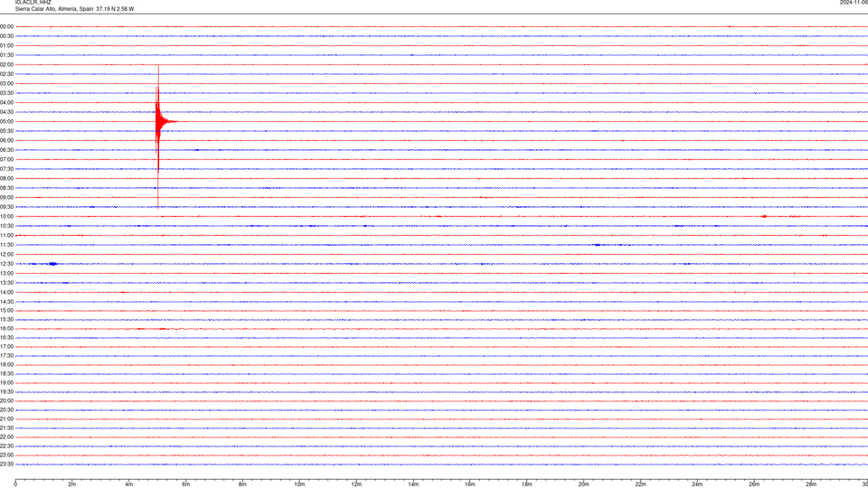868x488 pixels.
Task: Click the "03:00" time label
Action: 7,83
